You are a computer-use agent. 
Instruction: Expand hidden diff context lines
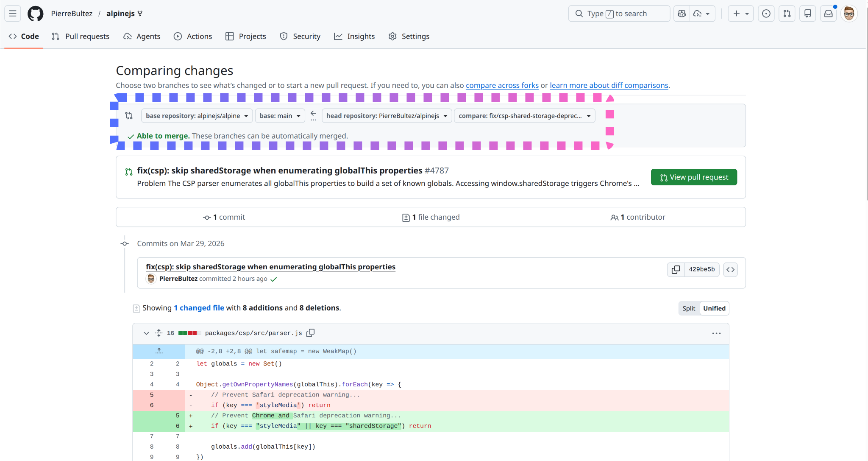click(x=159, y=351)
